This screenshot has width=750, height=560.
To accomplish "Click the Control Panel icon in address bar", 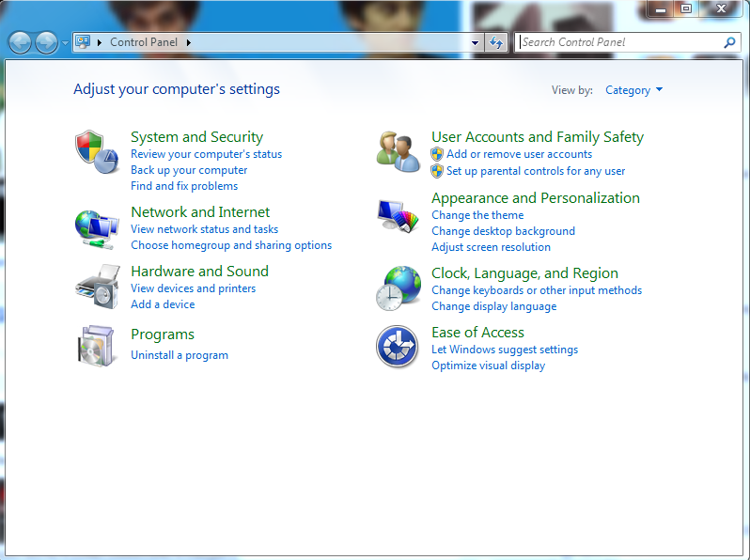I will 84,42.
